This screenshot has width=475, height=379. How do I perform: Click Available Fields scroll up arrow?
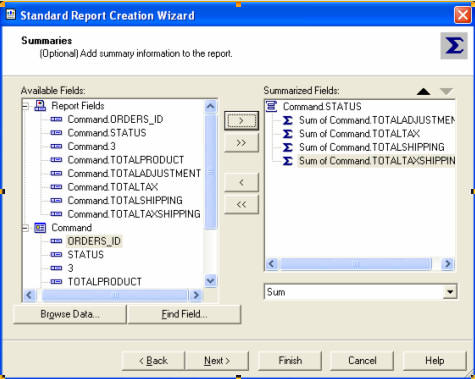click(210, 106)
